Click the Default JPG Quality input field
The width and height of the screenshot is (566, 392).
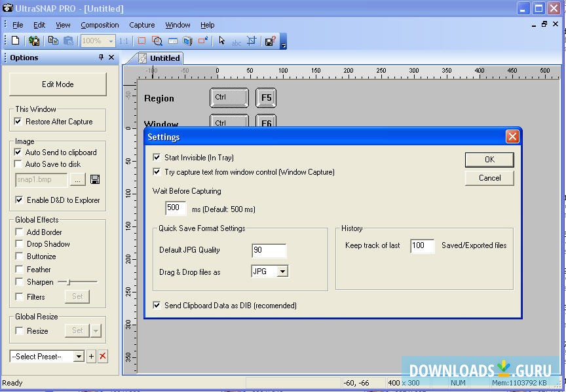(x=269, y=251)
